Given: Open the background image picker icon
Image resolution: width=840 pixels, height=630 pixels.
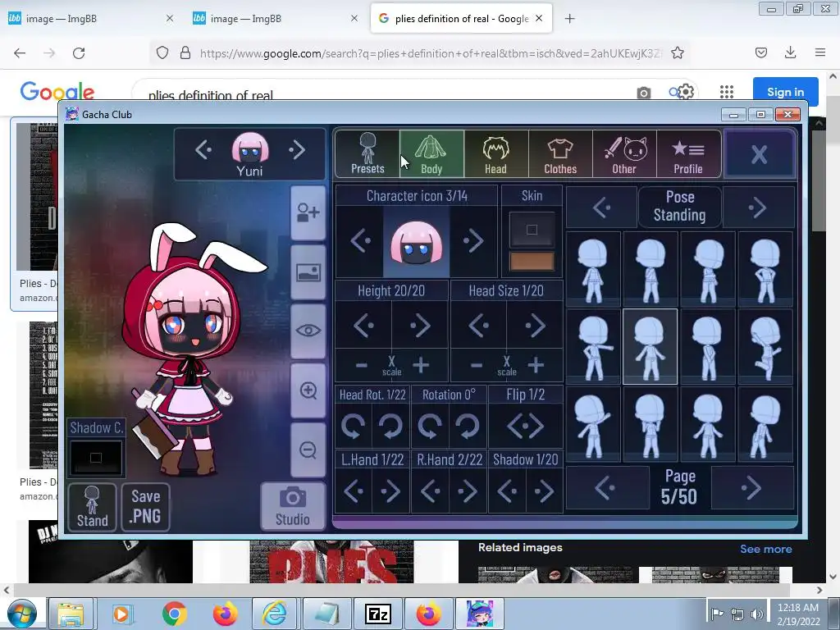Looking at the screenshot, I should [x=308, y=272].
